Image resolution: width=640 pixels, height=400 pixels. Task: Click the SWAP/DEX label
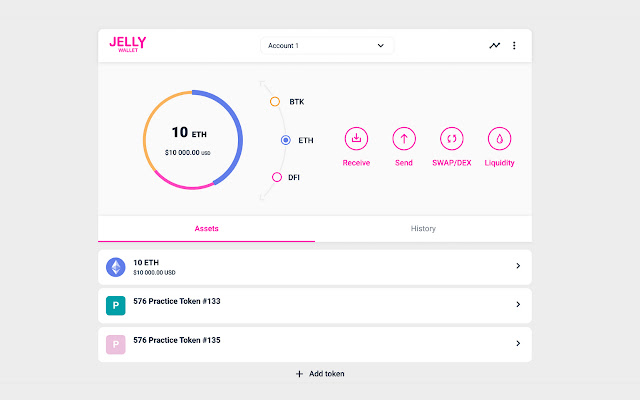click(452, 163)
